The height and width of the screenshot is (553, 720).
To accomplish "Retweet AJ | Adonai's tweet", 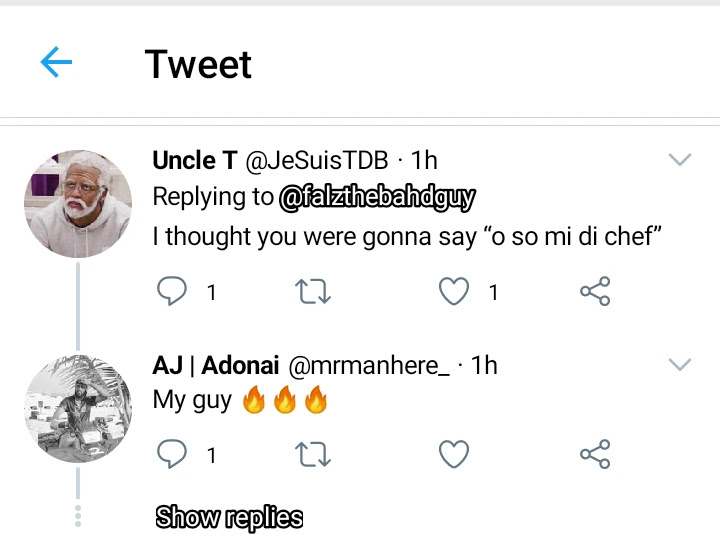I will click(314, 455).
